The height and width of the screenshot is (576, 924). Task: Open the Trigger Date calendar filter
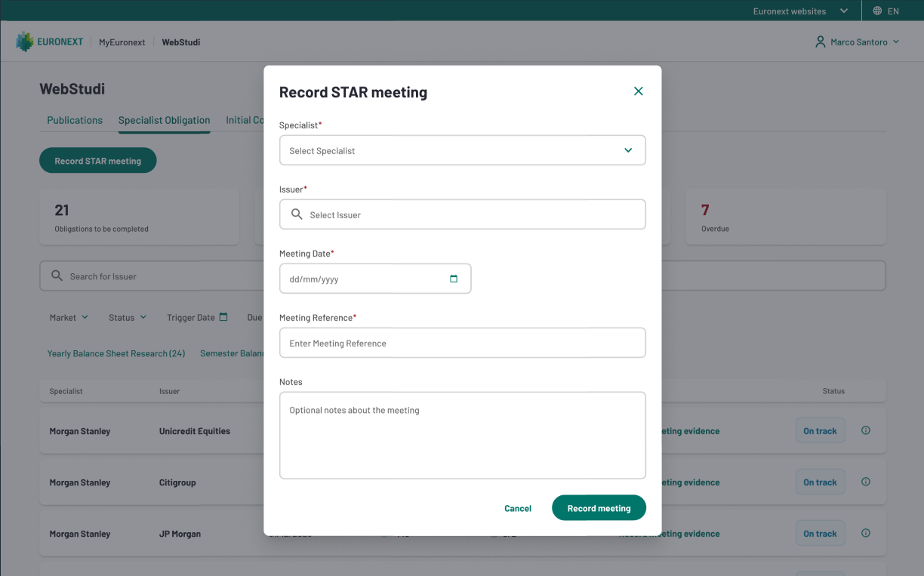197,318
